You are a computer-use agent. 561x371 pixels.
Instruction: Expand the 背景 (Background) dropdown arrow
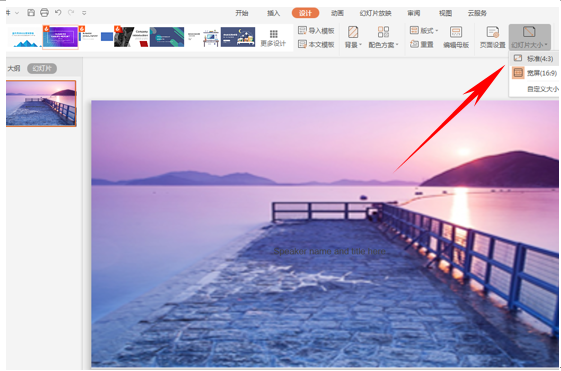[360, 45]
